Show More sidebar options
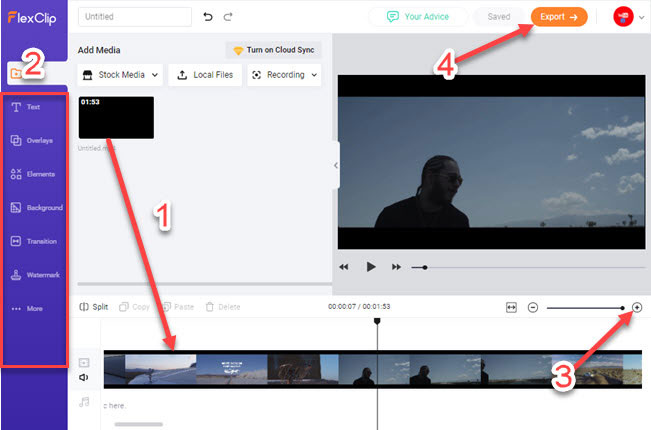The width and height of the screenshot is (651, 430). [x=27, y=308]
